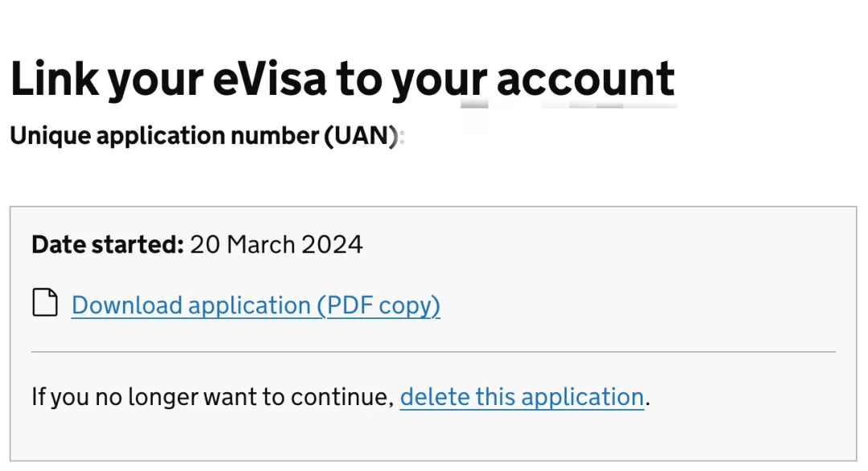Click the word account in the heading
The width and height of the screenshot is (868, 471).
(x=585, y=79)
